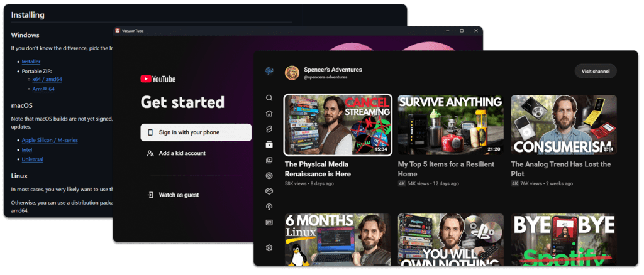Click the Linux heading in the README
The width and height of the screenshot is (644, 275).
19,176
